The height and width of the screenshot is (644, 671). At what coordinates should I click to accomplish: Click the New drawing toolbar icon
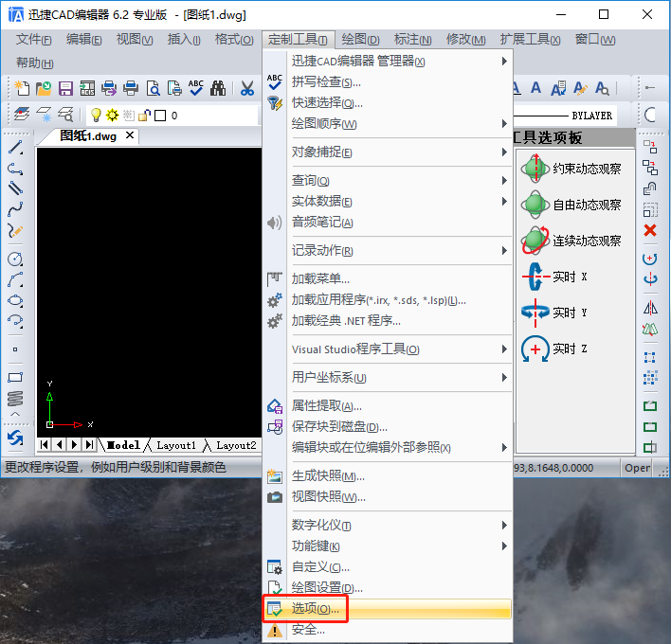(22, 88)
